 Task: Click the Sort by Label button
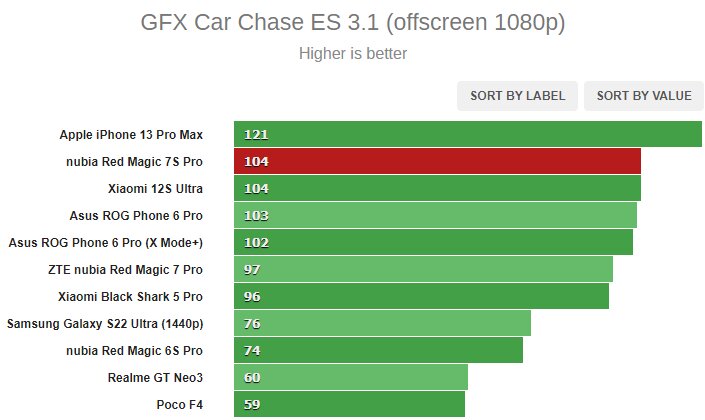pyautogui.click(x=518, y=96)
